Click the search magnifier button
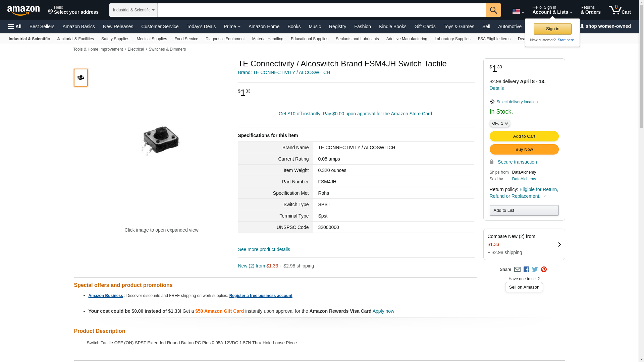This screenshot has height=362, width=644. (493, 10)
